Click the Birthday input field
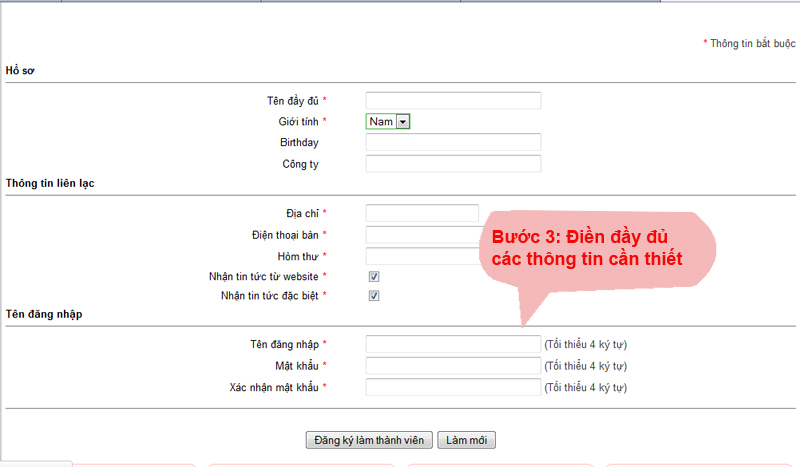The height and width of the screenshot is (467, 800). click(x=453, y=142)
